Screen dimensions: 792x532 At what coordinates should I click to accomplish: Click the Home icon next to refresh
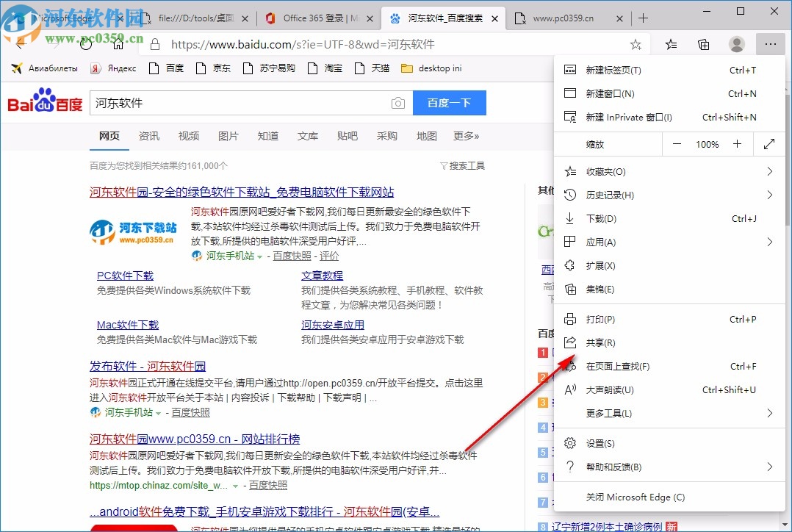[x=117, y=44]
